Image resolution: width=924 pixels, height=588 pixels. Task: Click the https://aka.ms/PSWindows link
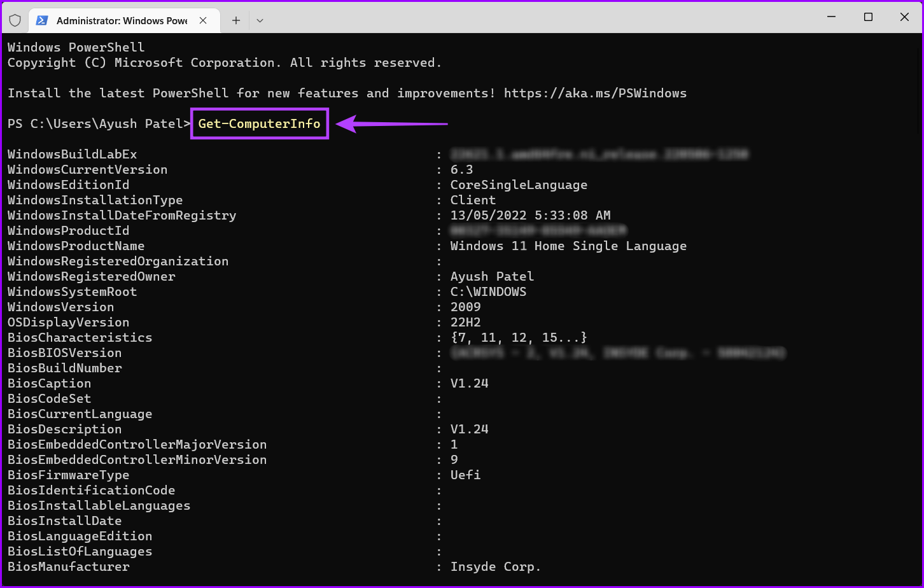(595, 93)
